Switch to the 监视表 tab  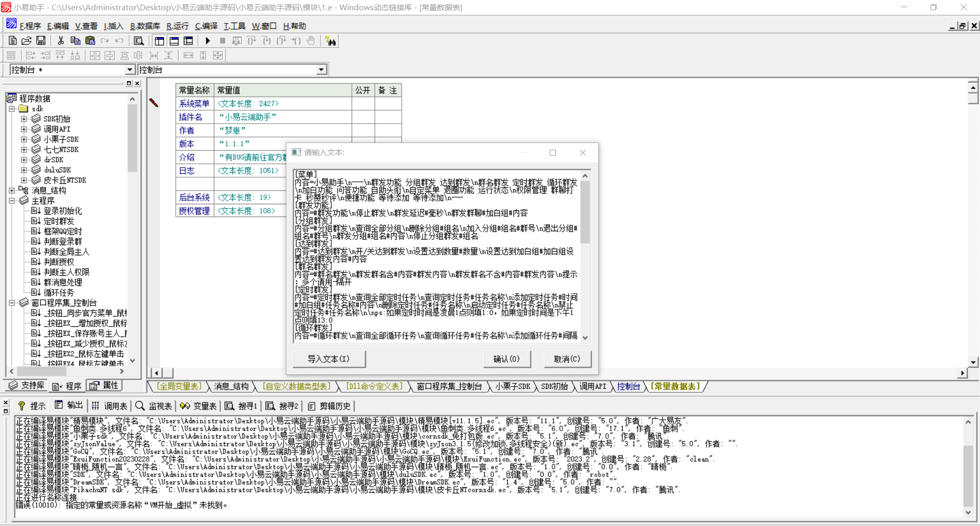tap(154, 406)
